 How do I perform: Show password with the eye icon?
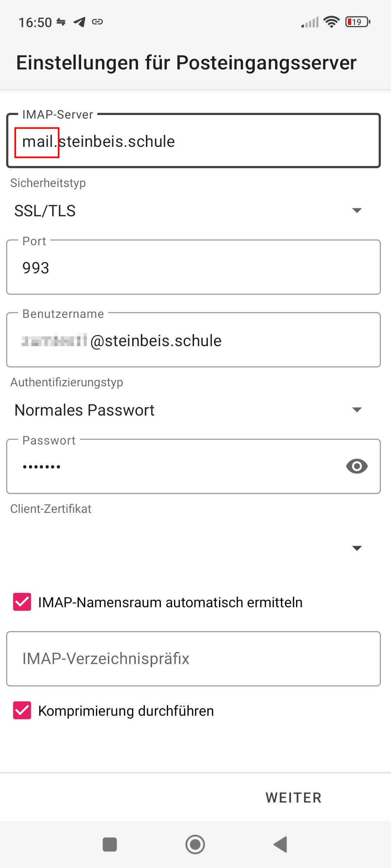coord(357,466)
